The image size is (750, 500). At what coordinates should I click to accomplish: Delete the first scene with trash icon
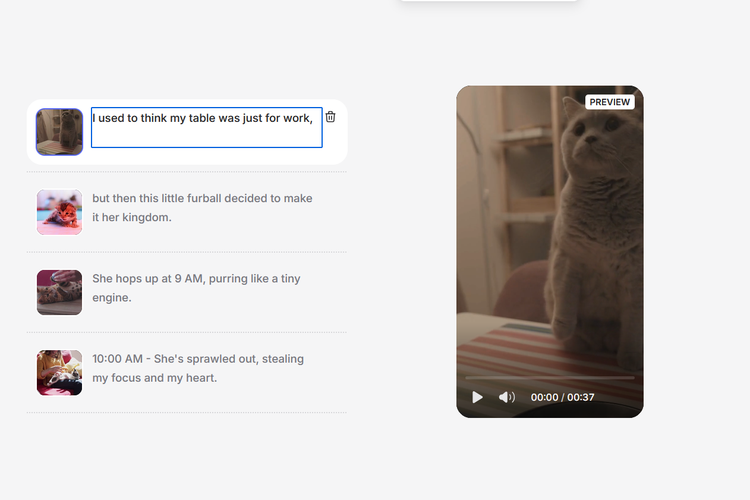330,117
